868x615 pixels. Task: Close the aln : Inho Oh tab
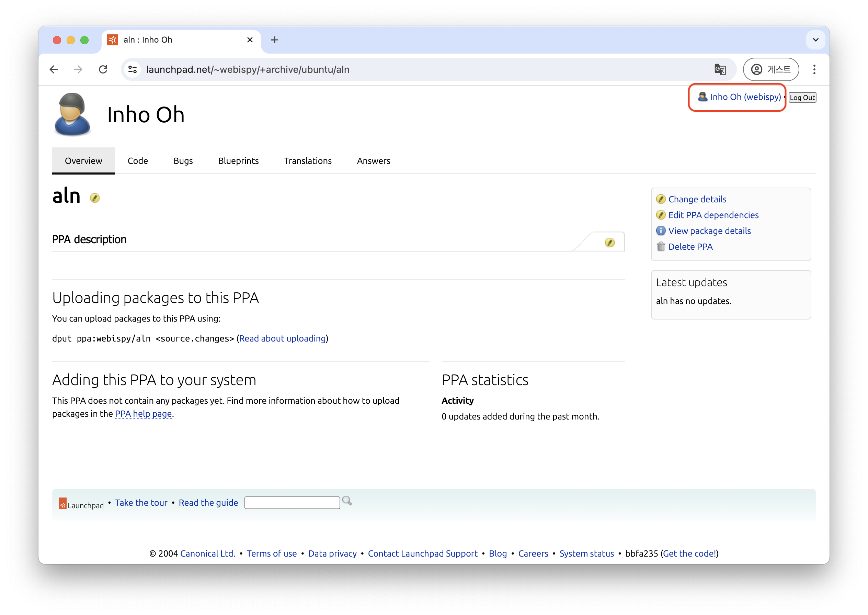coord(250,40)
